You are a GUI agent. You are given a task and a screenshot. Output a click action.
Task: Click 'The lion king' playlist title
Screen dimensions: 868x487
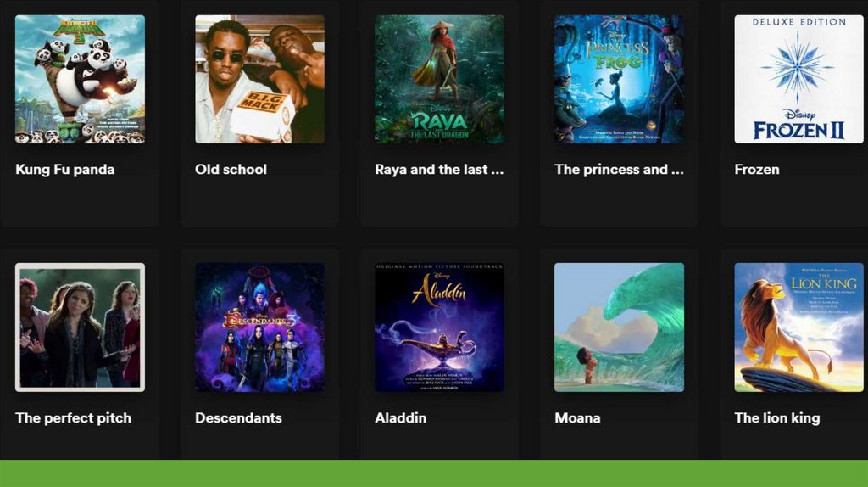point(776,417)
